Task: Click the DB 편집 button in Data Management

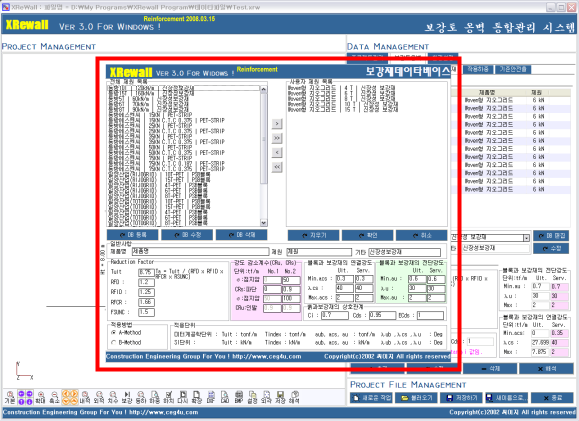Action: point(551,236)
